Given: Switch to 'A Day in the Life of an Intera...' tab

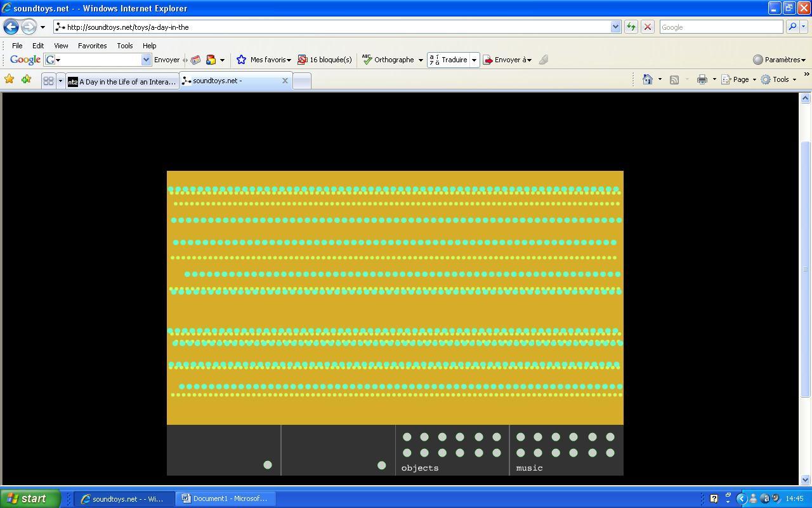Looking at the screenshot, I should pyautogui.click(x=122, y=81).
